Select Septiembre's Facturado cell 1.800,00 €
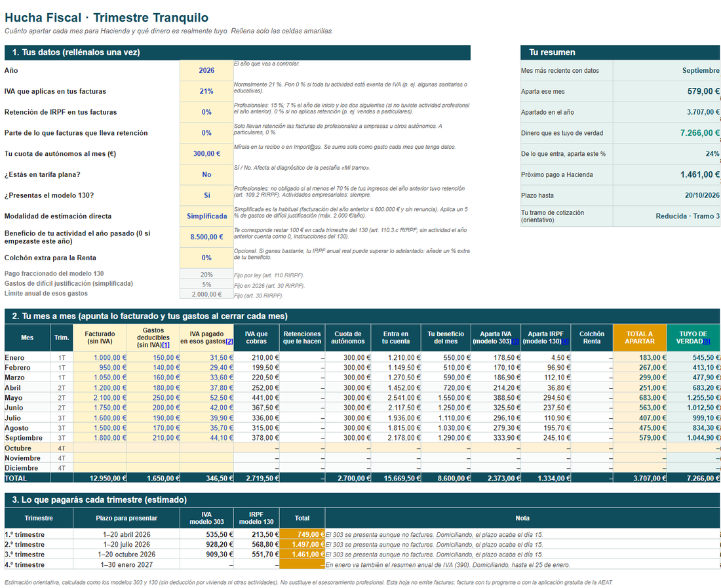 [100, 438]
